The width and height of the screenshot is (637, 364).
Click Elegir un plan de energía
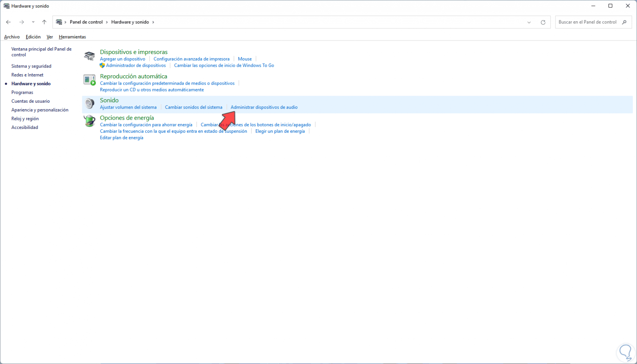(x=280, y=131)
